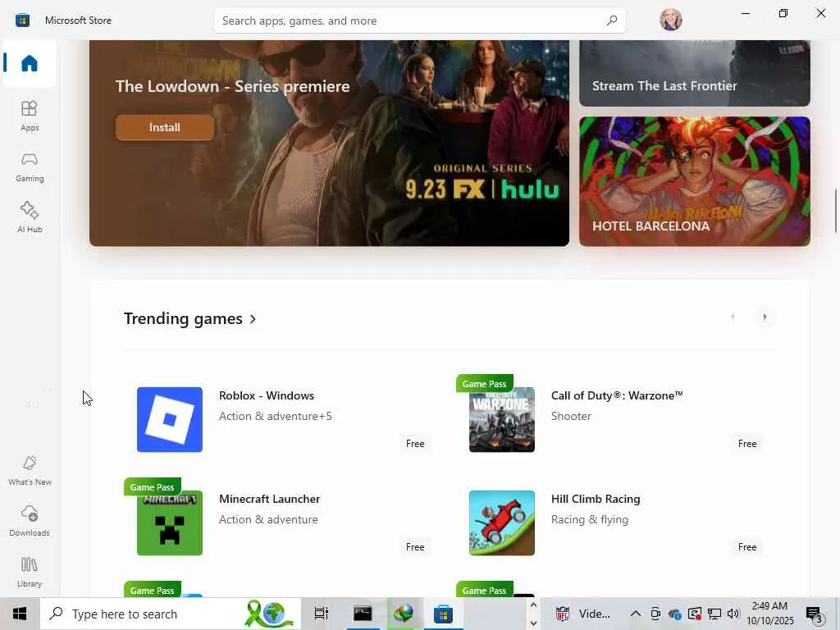Open notification center icon
840x630 pixels.
(813, 614)
